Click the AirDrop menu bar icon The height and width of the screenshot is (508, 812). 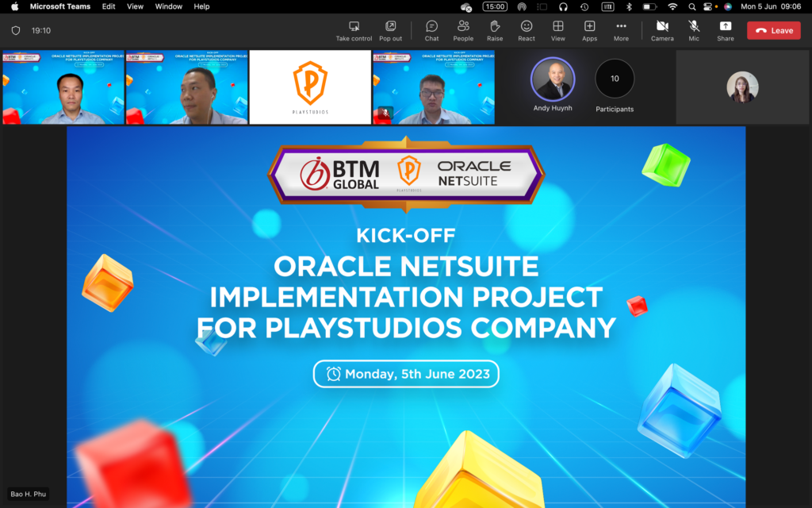pos(522,6)
